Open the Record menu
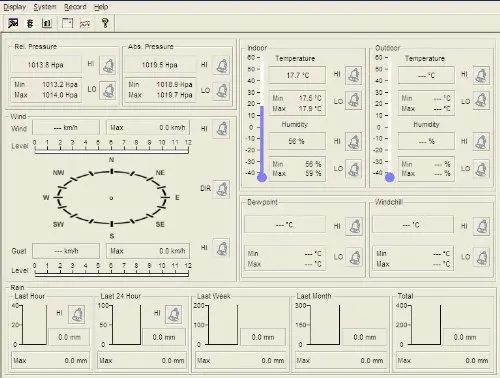Image resolution: width=500 pixels, height=378 pixels. [75, 7]
